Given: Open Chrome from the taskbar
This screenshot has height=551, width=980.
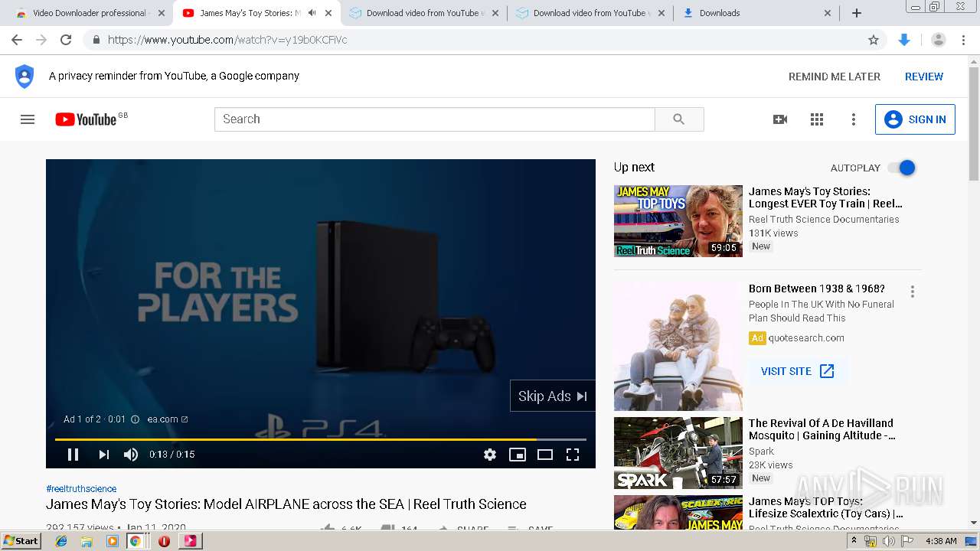Looking at the screenshot, I should (x=136, y=541).
